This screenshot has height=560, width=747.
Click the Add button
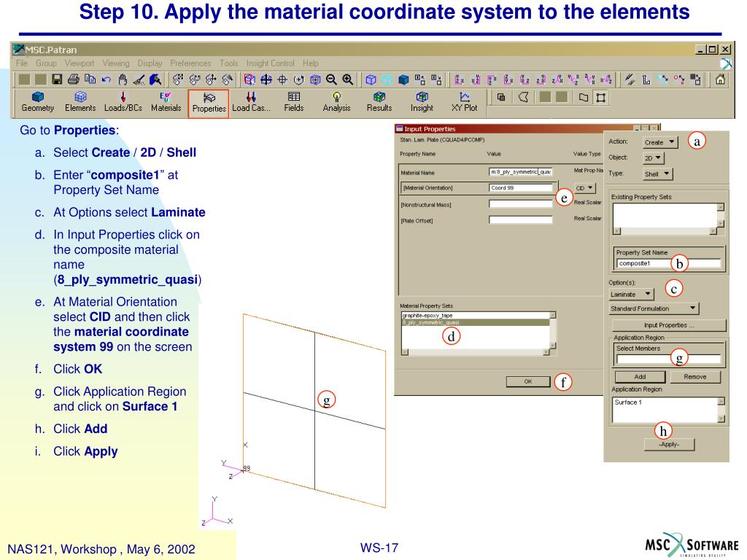(x=640, y=377)
